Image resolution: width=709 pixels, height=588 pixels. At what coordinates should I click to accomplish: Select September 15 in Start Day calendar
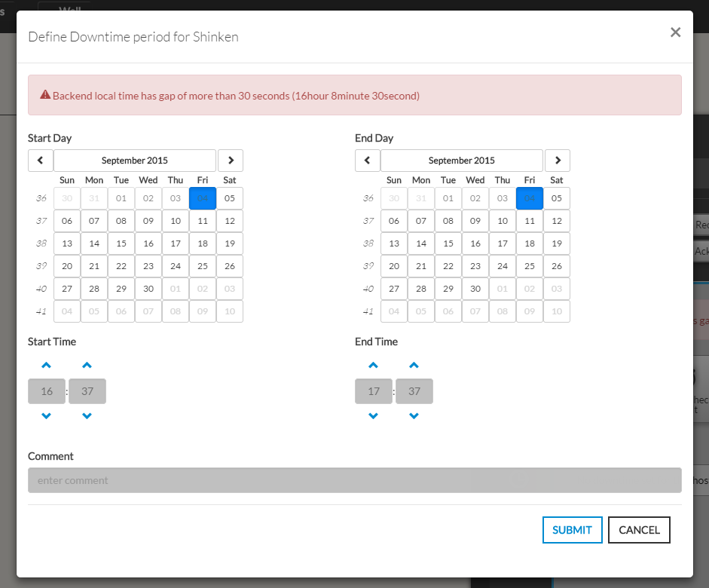pos(121,243)
